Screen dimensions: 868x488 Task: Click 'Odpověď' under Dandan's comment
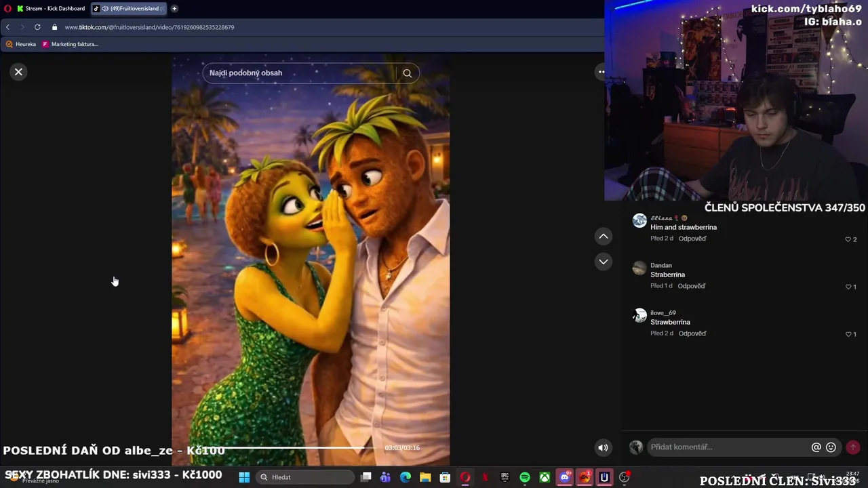(x=692, y=286)
